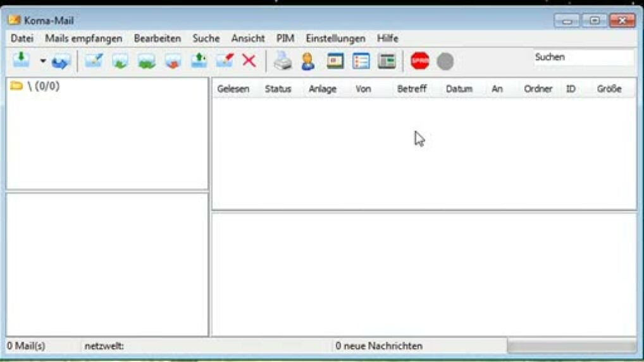The height and width of the screenshot is (362, 644).
Task: Open the Datei menu
Action: tap(22, 39)
